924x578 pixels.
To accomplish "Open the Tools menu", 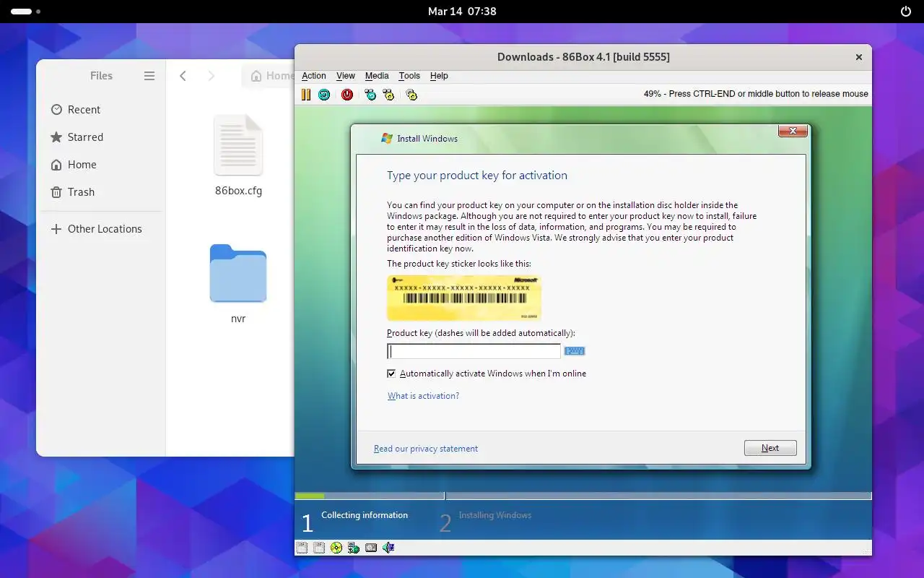I will [409, 76].
